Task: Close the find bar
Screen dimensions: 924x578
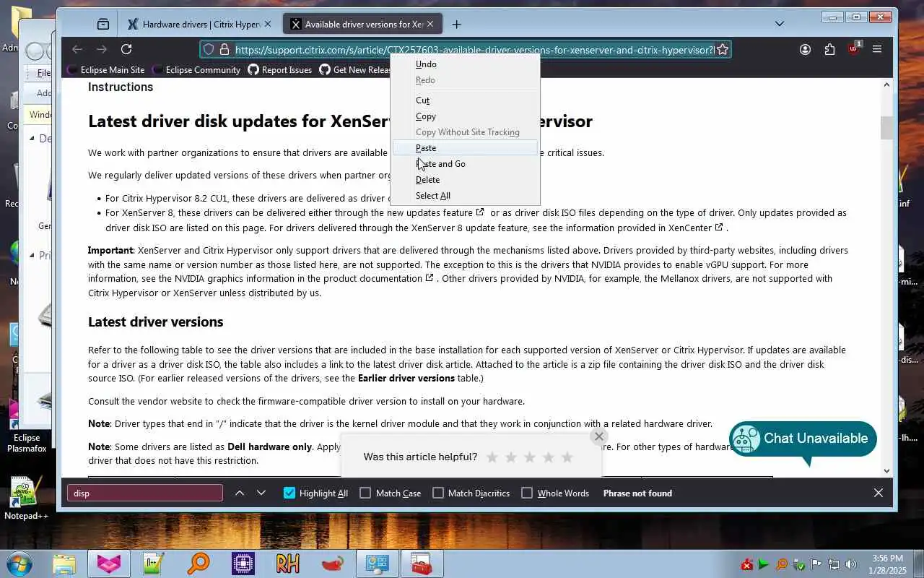Action: coord(879,493)
